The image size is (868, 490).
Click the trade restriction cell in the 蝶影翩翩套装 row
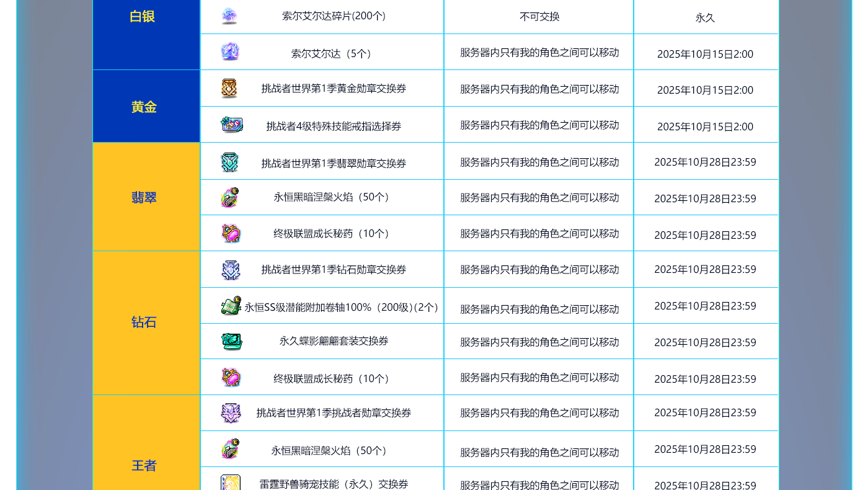point(539,341)
